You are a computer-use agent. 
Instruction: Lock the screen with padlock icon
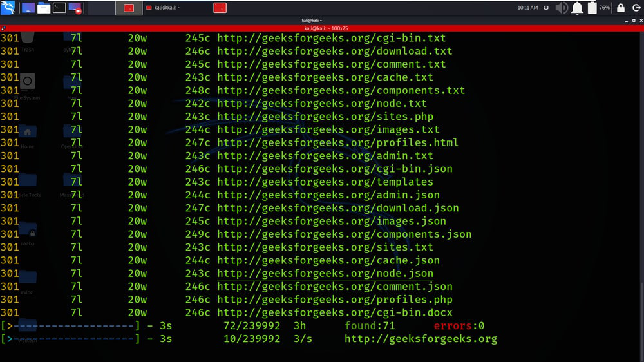pos(621,7)
